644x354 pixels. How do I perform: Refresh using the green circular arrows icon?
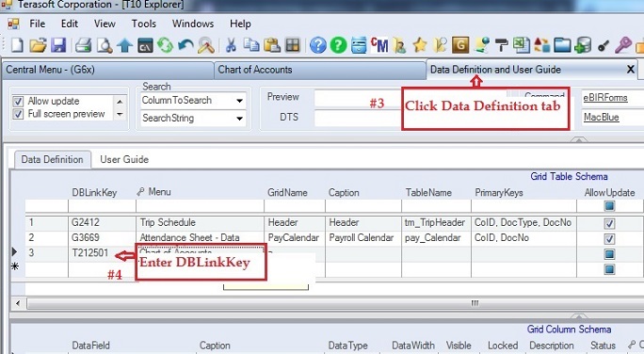(x=165, y=45)
